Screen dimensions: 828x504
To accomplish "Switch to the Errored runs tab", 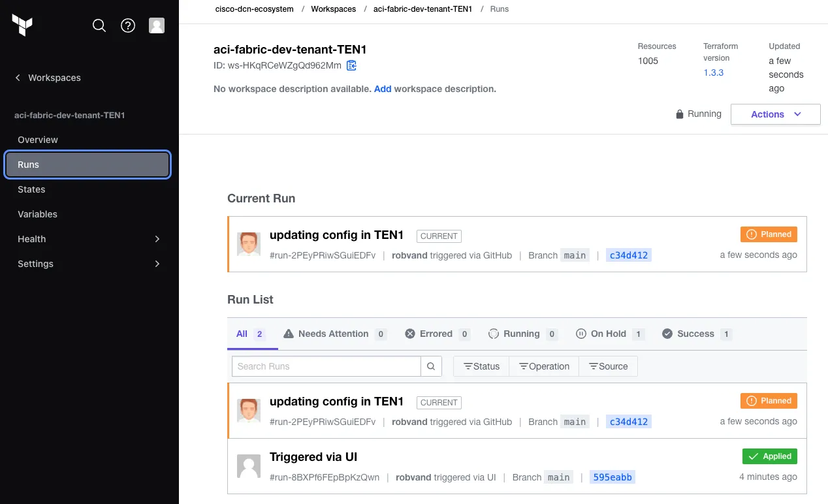I will pos(436,334).
